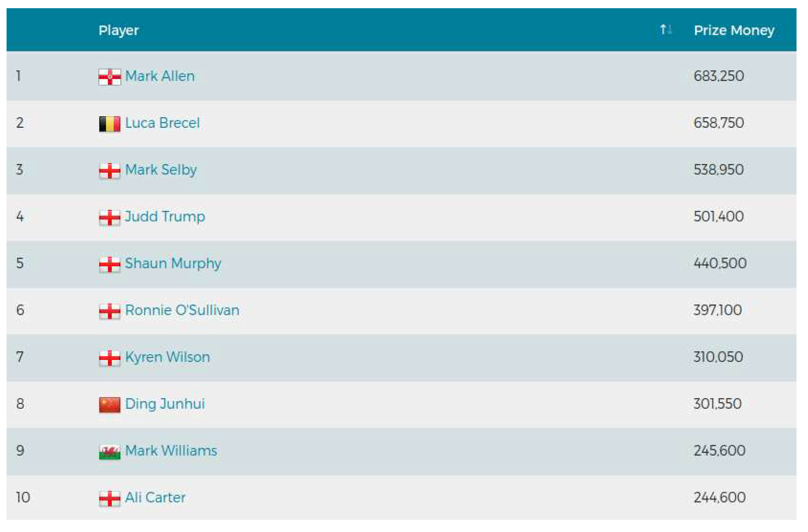Open the Ding Junhui link
This screenshot has height=532, width=808.
click(165, 404)
